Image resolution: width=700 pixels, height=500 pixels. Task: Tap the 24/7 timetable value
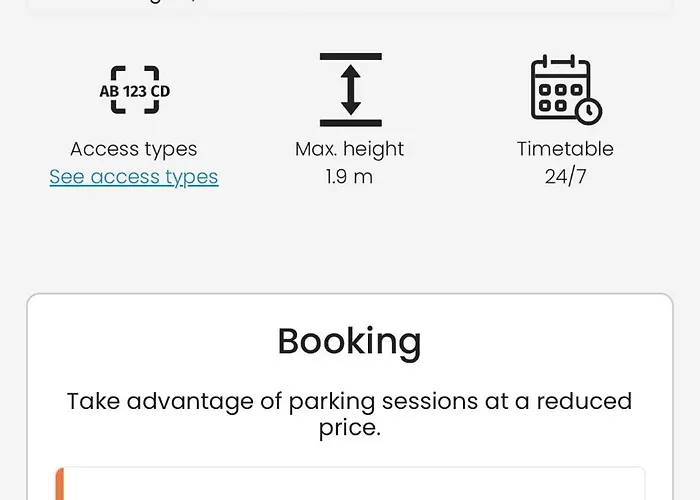tap(565, 177)
